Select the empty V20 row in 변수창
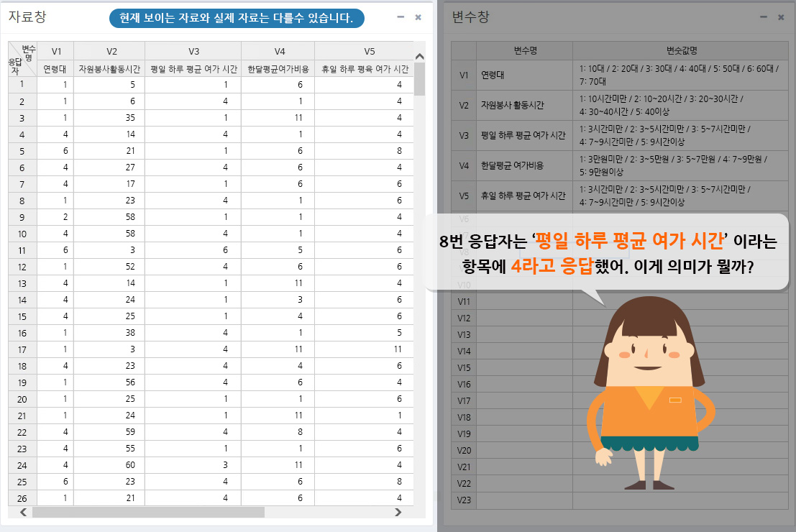Image resolution: width=796 pixels, height=532 pixels. click(620, 450)
